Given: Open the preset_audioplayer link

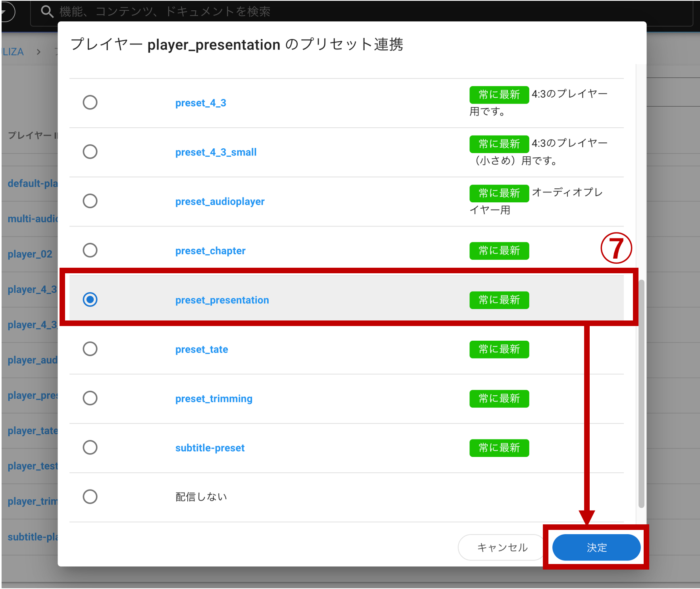Looking at the screenshot, I should tap(220, 201).
